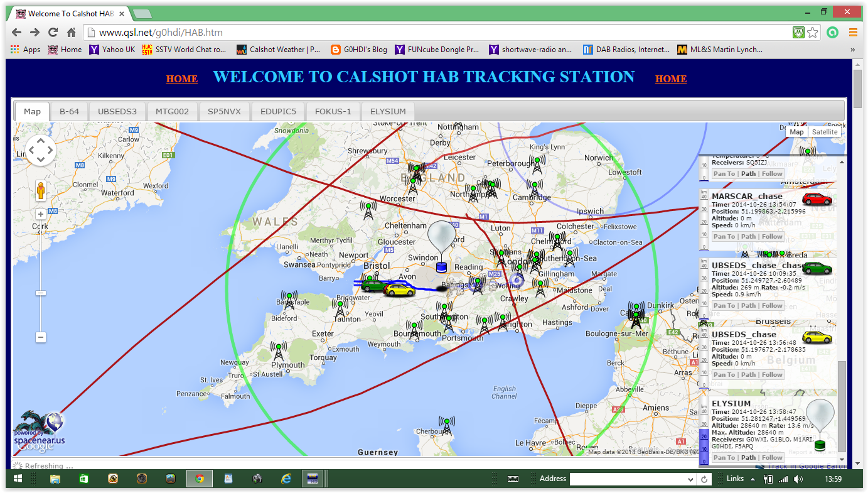This screenshot has width=868, height=493.
Task: Open the Calshot Weather bookmark
Action: coord(278,50)
